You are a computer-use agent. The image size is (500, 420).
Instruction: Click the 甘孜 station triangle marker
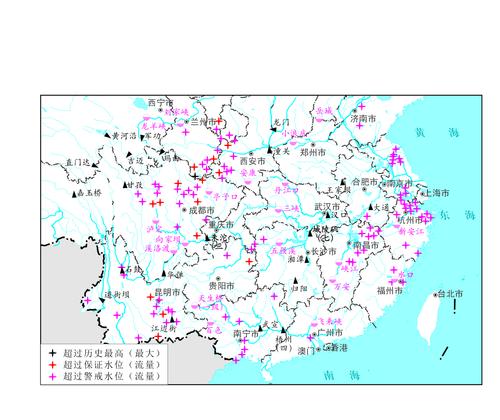coord(125,185)
